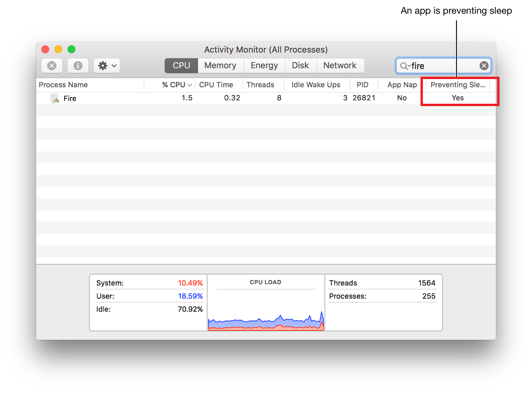This screenshot has height=393, width=532.
Task: Open the gear action menu
Action: pyautogui.click(x=106, y=66)
